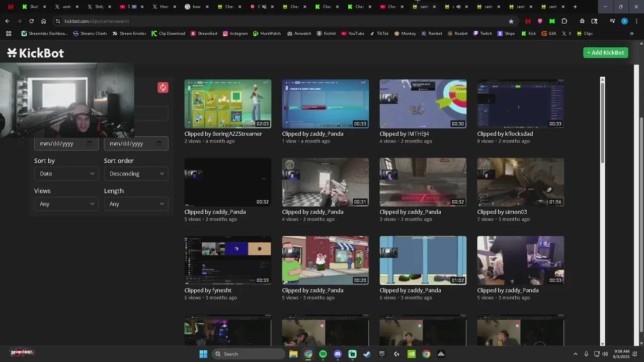Switch to the 'how' Google tab
This screenshot has height=362, width=644.
pyautogui.click(x=196, y=7)
